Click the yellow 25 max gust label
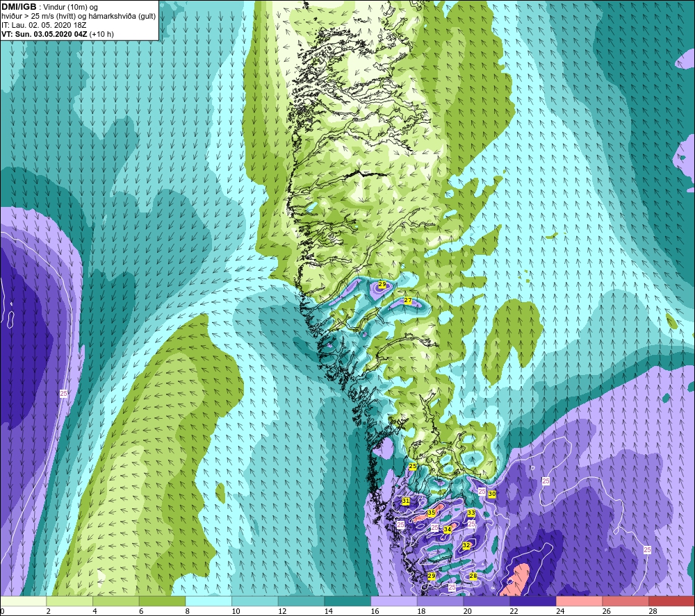Viewport: 695px width, 616px height. pos(413,466)
